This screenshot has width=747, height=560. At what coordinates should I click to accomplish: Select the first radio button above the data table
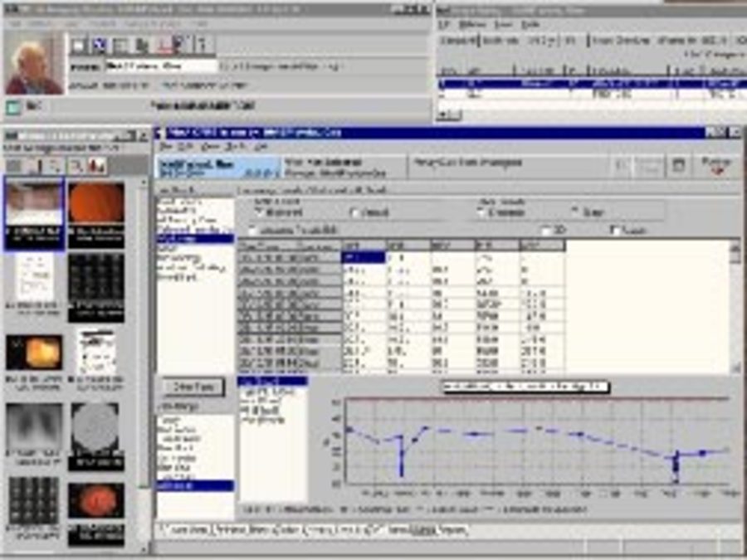[x=260, y=212]
